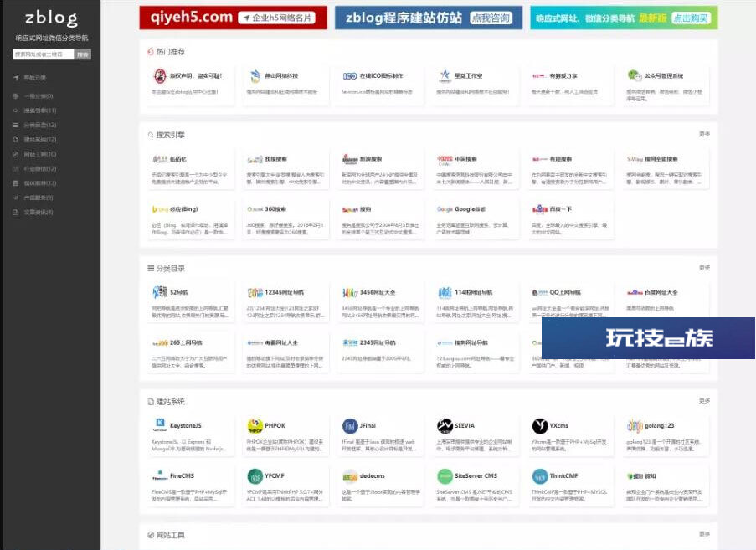Open the QQ上网导航 card title
This screenshot has height=550, width=756.
(565, 293)
